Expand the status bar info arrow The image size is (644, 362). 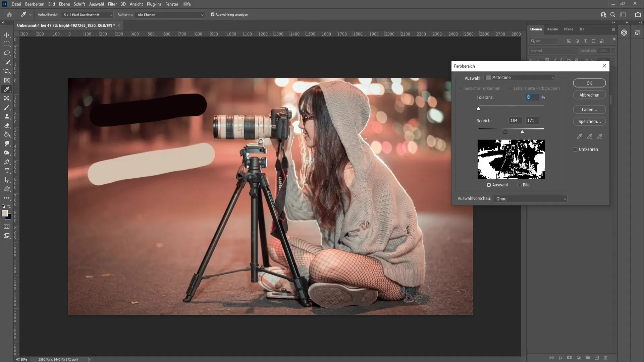coord(89,359)
